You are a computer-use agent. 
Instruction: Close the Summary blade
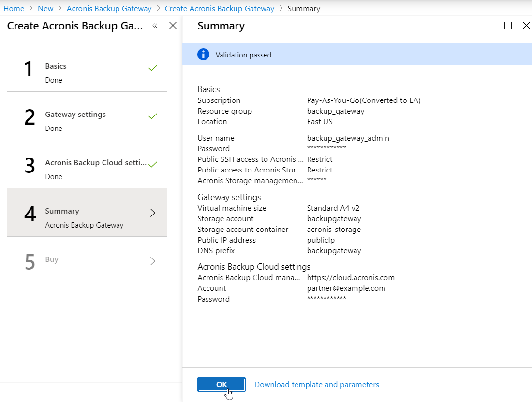[526, 26]
